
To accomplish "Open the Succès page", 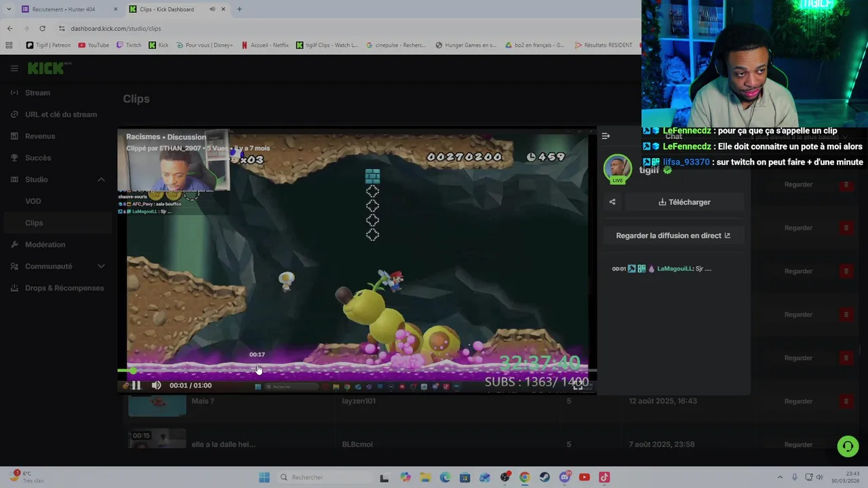I will [x=56, y=158].
